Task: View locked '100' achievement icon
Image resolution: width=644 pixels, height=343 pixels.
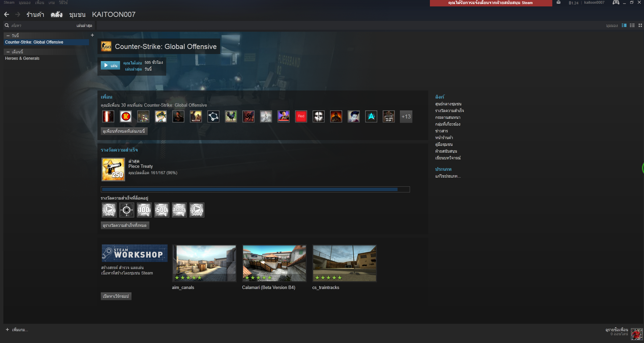Action: (x=144, y=210)
